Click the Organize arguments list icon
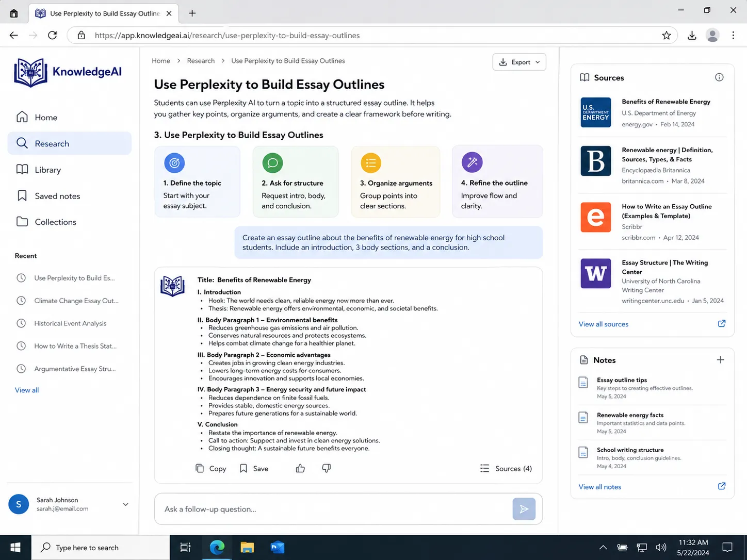Viewport: 747px width, 560px height. tap(371, 163)
